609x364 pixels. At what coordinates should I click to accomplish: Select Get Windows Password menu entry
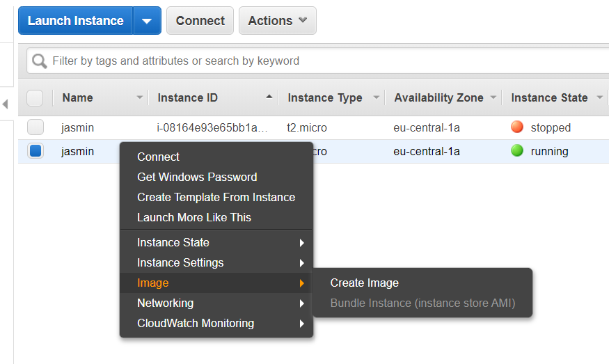click(197, 177)
